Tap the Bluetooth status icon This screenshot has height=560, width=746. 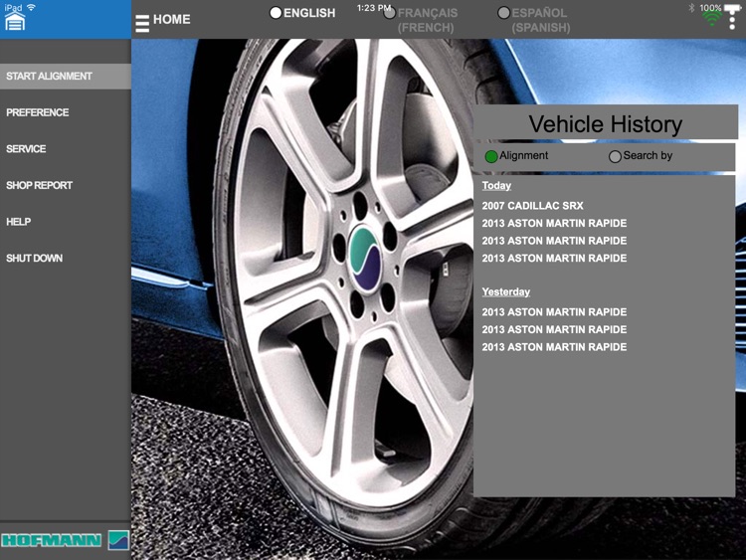[x=691, y=7]
